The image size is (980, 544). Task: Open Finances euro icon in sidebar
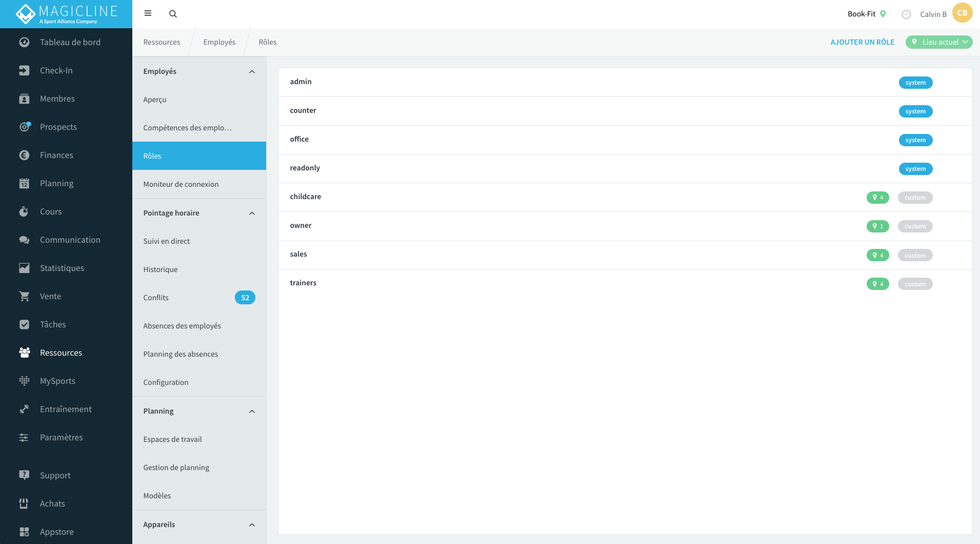pyautogui.click(x=24, y=155)
